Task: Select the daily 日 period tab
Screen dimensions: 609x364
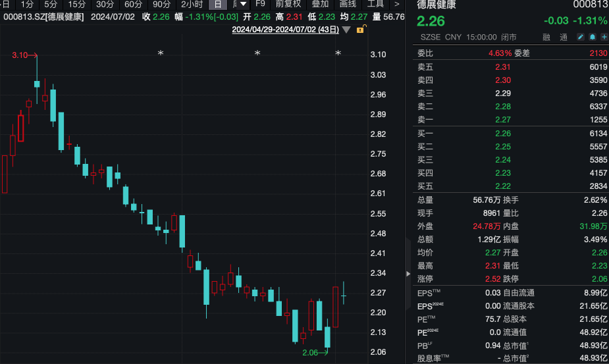Action: pos(217,4)
